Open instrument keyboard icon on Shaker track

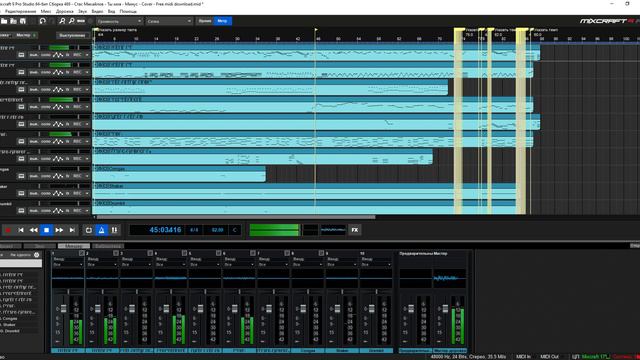pos(21,193)
